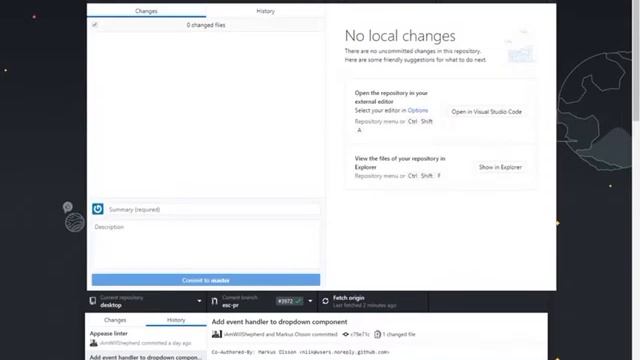The image size is (640, 360).
Task: Click the page vertical scrollbar
Action: [636, 61]
